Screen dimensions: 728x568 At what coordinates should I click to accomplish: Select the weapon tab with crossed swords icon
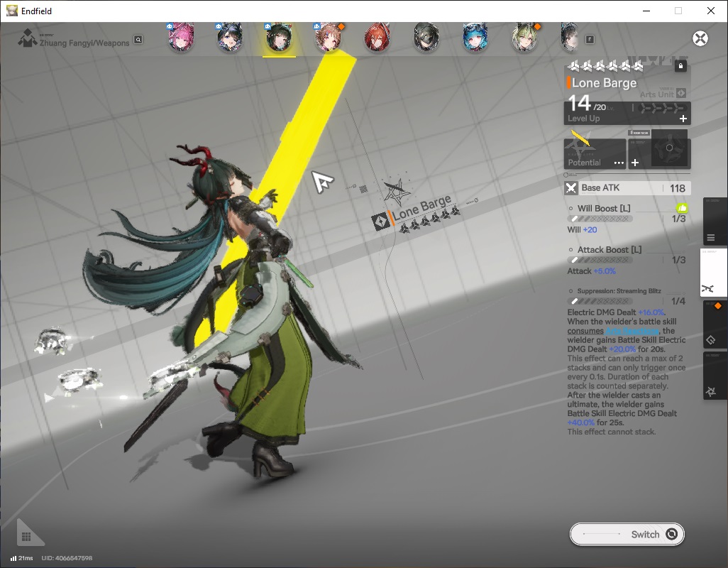(713, 272)
